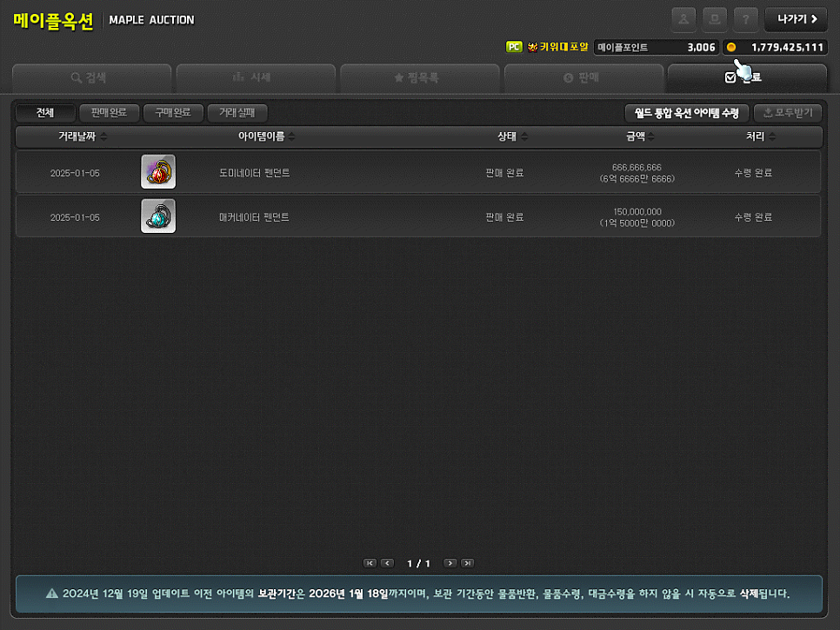This screenshot has width=840, height=630.
Task: Click the gold meso coin icon
Action: coord(731,47)
